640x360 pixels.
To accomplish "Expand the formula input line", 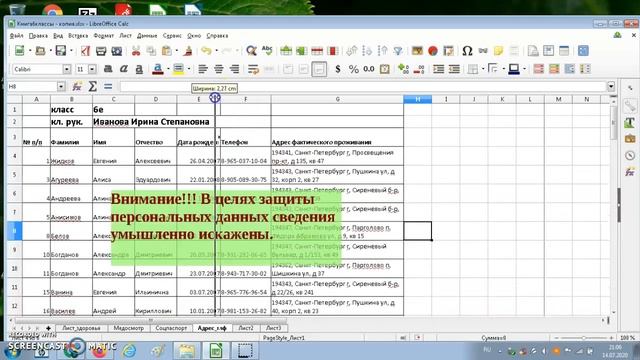I will coord(611,86).
